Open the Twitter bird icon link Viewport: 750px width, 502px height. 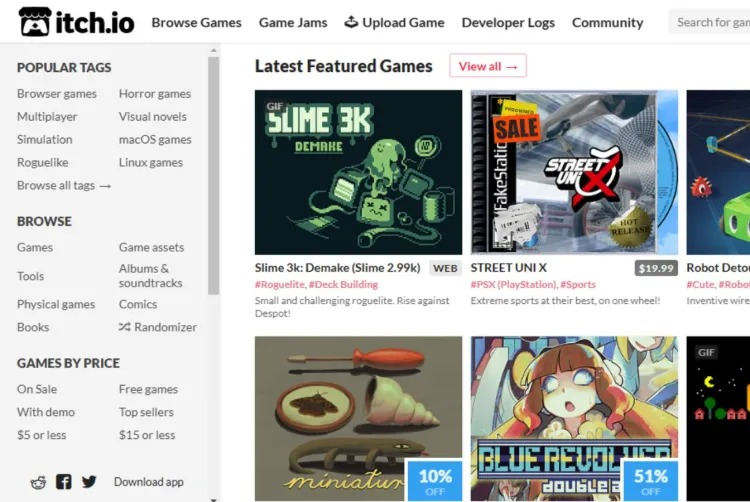pyautogui.click(x=89, y=481)
